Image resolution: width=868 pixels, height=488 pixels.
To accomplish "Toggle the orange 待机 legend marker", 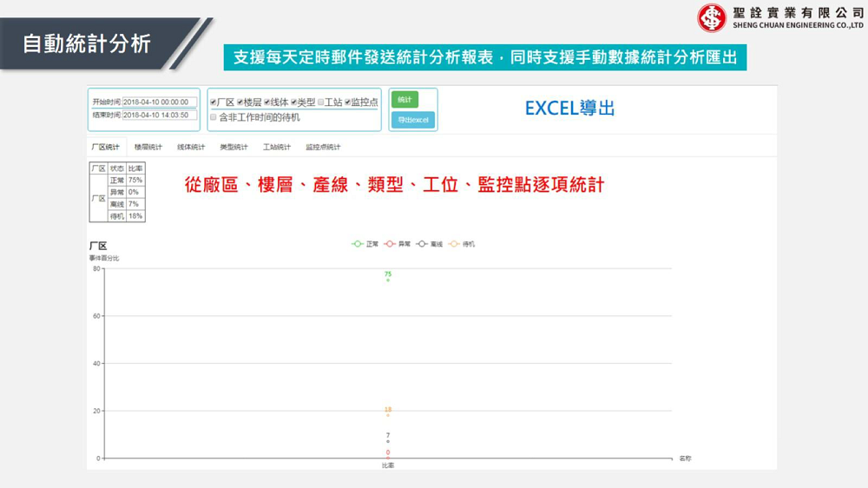I will click(454, 244).
